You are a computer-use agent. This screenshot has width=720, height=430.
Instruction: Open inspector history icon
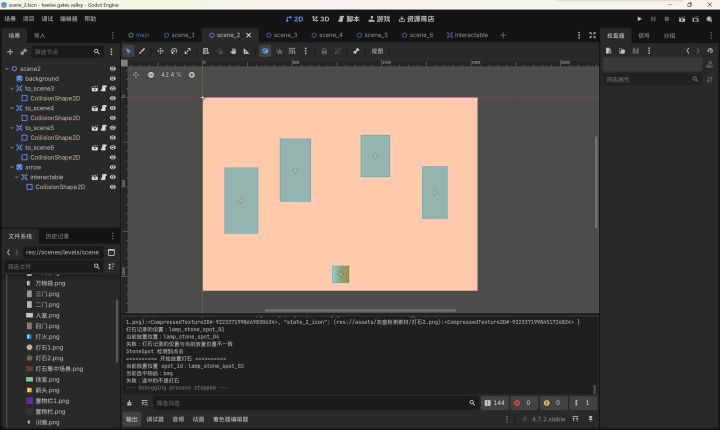coord(710,51)
